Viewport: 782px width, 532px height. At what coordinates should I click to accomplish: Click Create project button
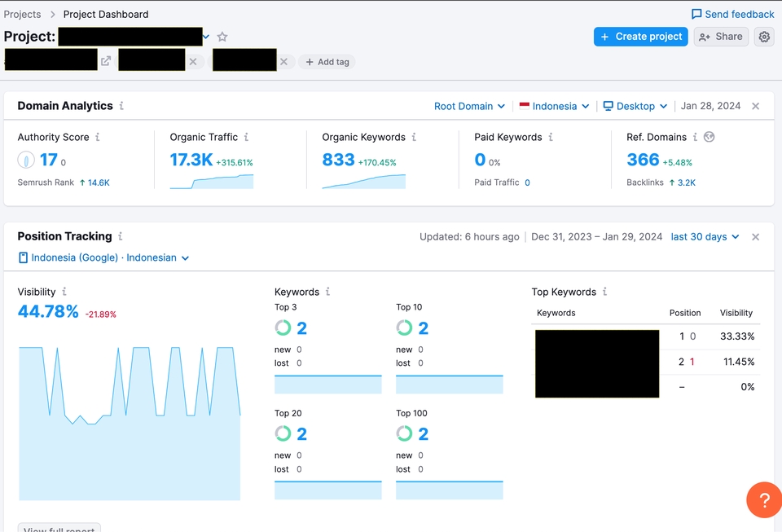pyautogui.click(x=641, y=37)
